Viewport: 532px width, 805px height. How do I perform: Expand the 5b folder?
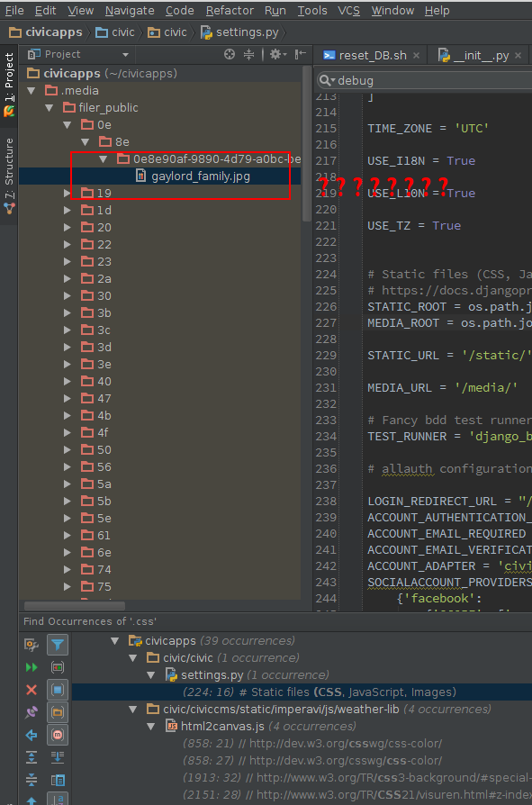click(68, 501)
